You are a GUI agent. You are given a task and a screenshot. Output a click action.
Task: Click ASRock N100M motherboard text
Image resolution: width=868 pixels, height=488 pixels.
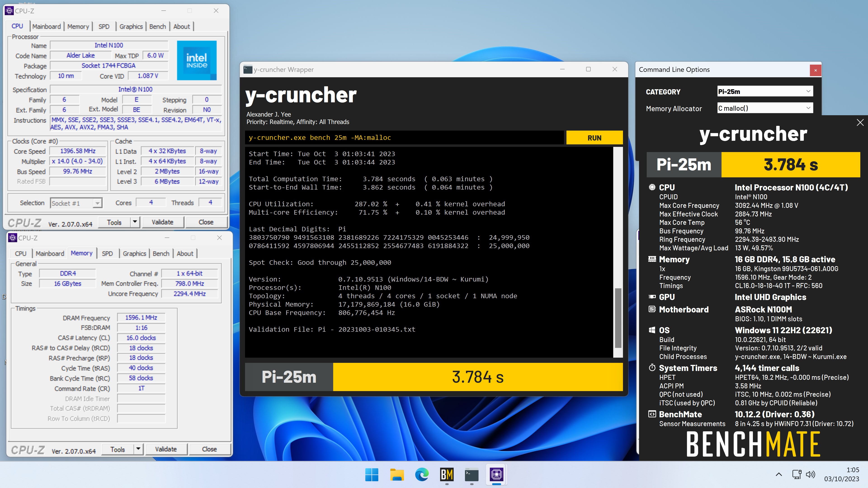[x=763, y=309]
